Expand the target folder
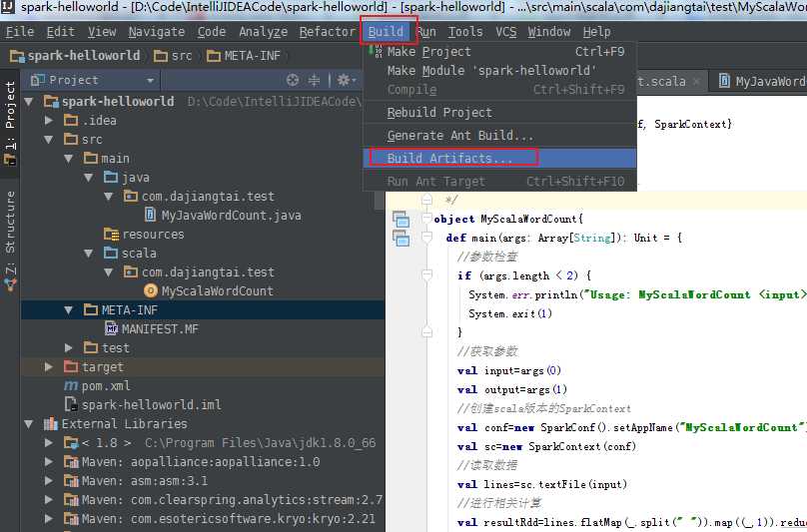This screenshot has height=532, width=807. pos(49,367)
